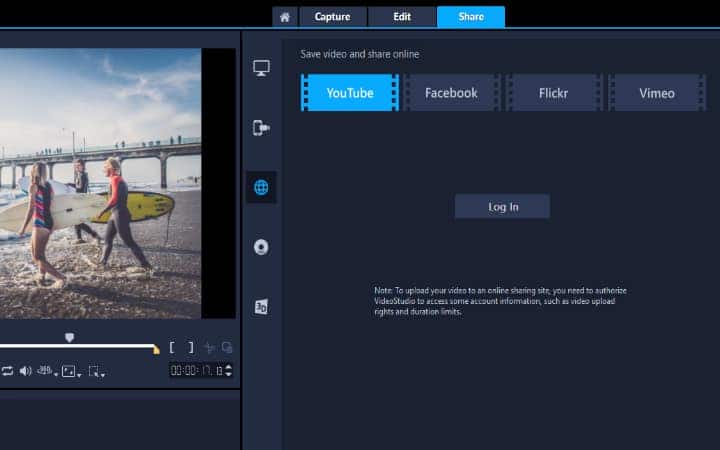
Task: Toggle the speaker volume icon
Action: [x=25, y=371]
